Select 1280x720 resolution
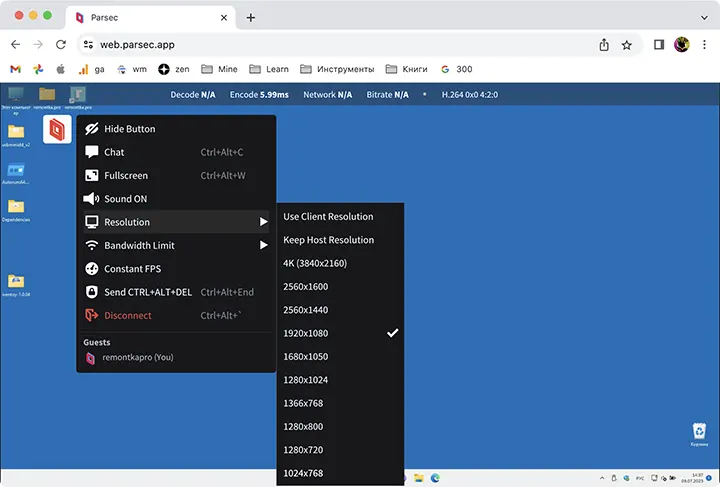Screen dimensions: 720x487 [340, 450]
